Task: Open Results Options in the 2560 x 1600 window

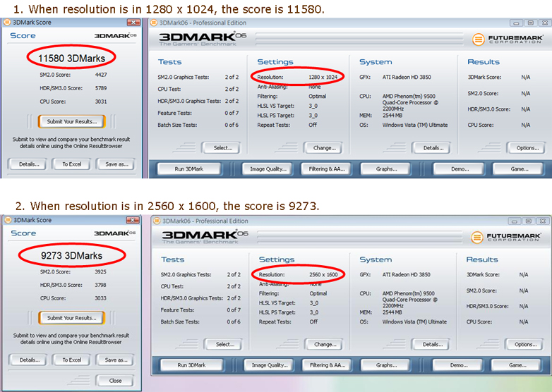Action: [525, 345]
